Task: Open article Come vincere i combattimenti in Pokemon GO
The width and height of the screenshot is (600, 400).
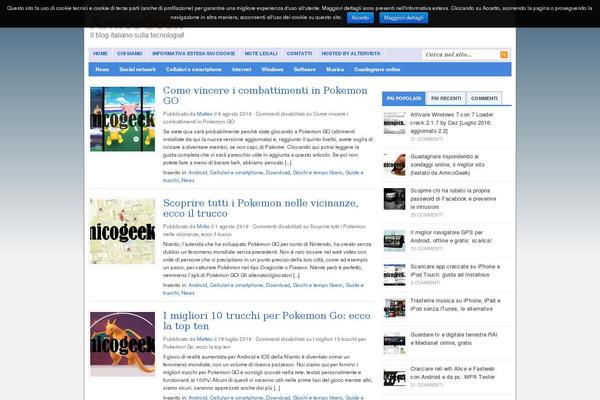Action: click(265, 95)
